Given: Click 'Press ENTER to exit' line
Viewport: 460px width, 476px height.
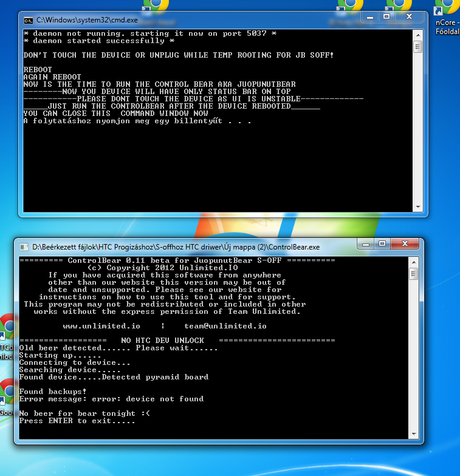Looking at the screenshot, I should (x=77, y=421).
